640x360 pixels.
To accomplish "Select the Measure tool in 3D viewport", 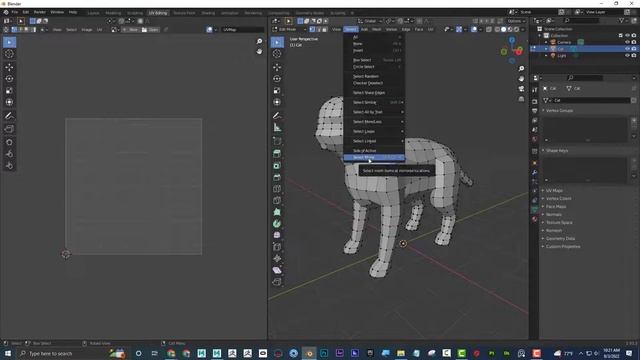I will tap(277, 127).
